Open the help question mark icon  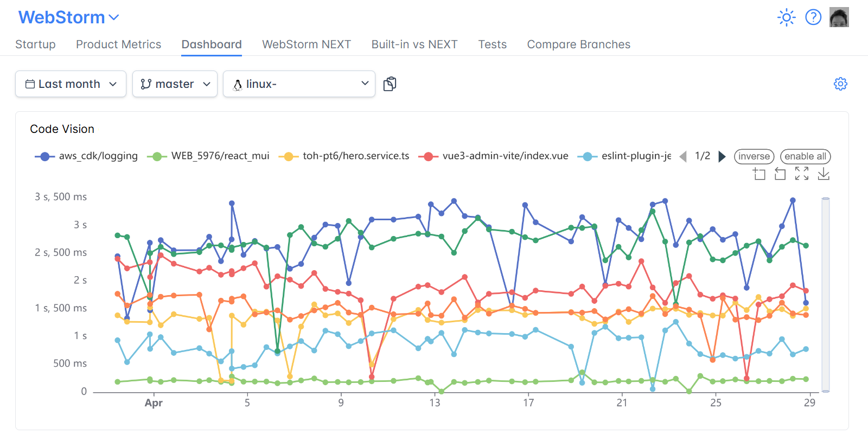[x=813, y=17]
